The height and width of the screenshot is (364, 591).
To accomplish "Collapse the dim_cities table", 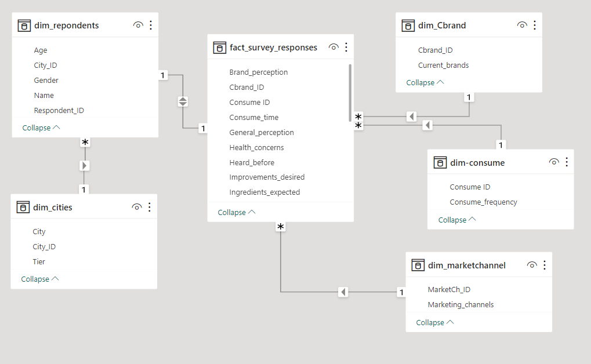I will pos(39,279).
